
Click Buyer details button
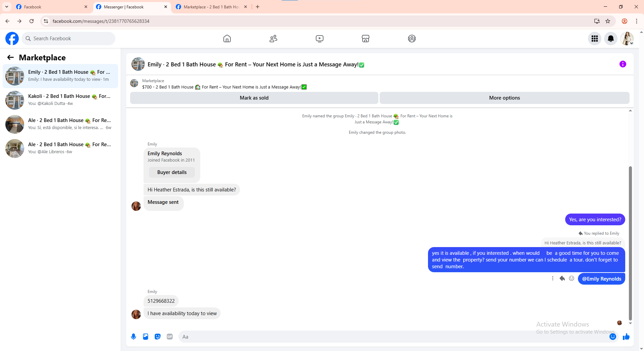(172, 172)
